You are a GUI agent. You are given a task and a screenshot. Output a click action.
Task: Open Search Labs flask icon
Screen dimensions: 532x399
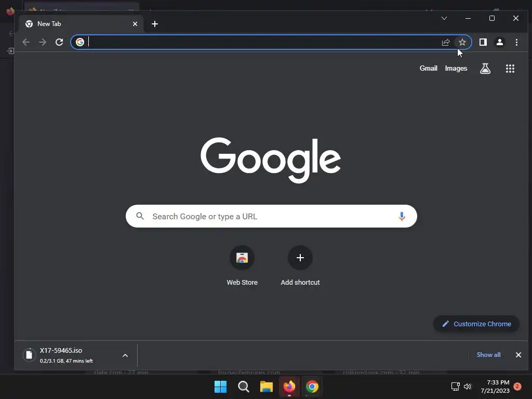point(485,69)
